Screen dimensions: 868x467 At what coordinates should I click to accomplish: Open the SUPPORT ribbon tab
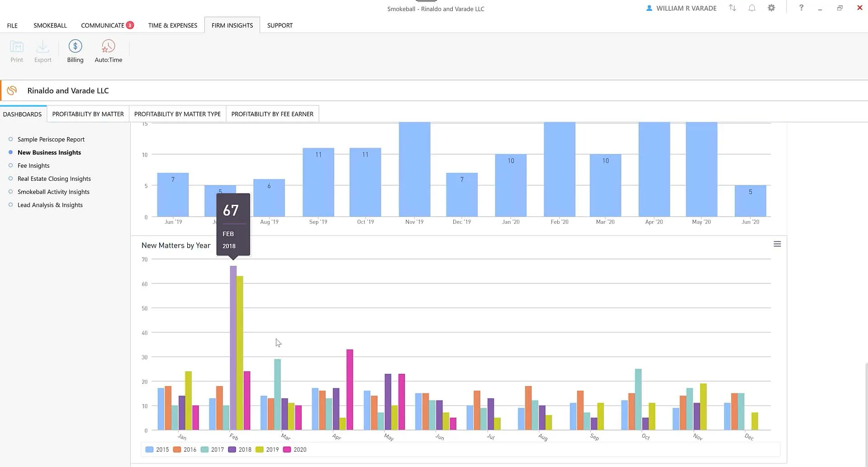pyautogui.click(x=280, y=25)
